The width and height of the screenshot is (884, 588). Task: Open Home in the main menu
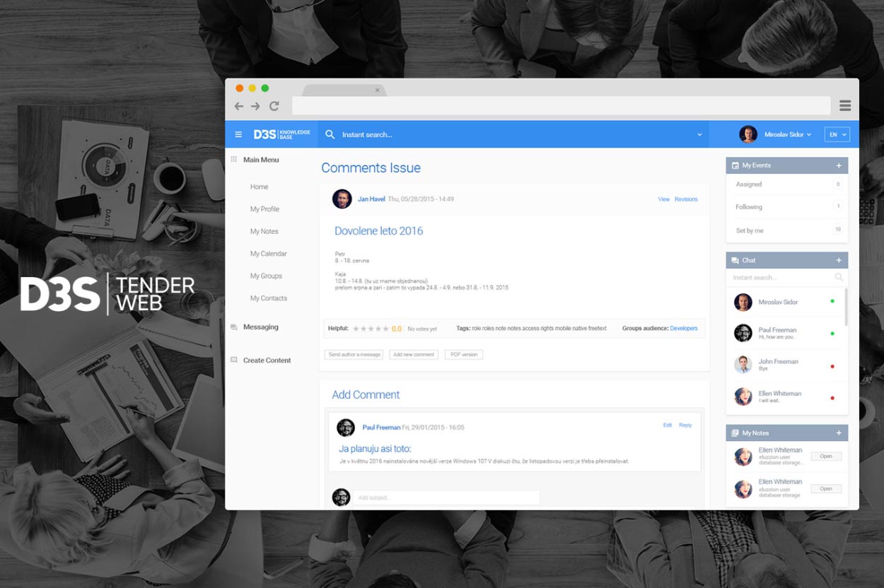coord(259,187)
